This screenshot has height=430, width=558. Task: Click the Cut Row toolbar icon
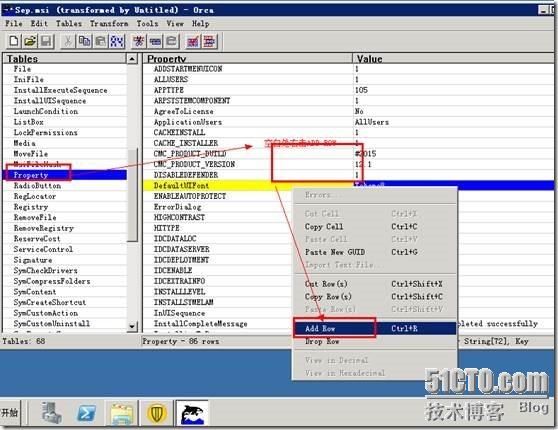(x=138, y=41)
